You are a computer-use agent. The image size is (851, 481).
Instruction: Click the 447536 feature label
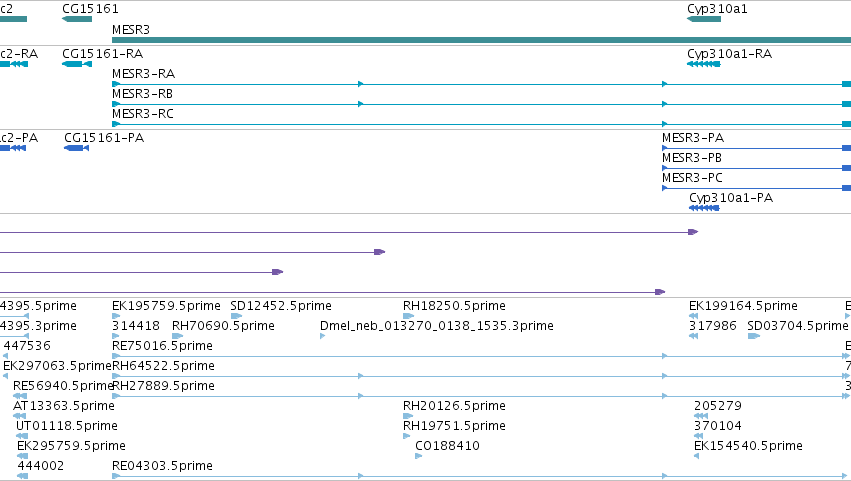tap(27, 346)
